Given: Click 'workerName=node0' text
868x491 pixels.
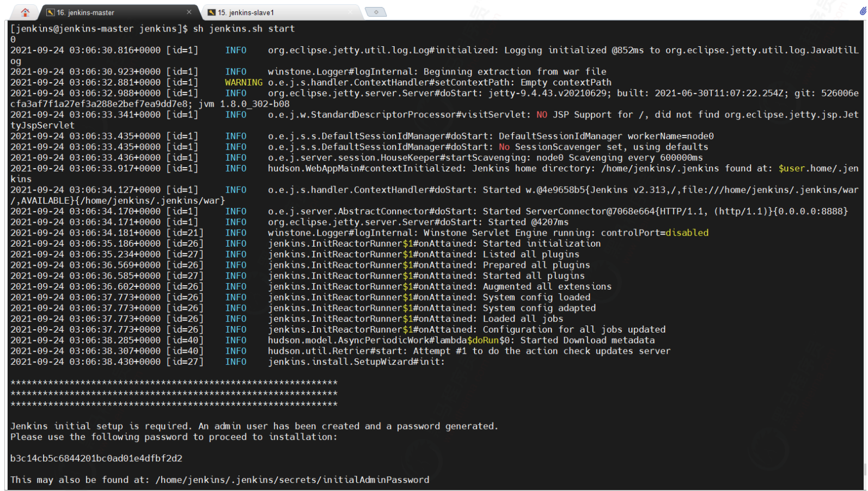Looking at the screenshot, I should [x=671, y=136].
